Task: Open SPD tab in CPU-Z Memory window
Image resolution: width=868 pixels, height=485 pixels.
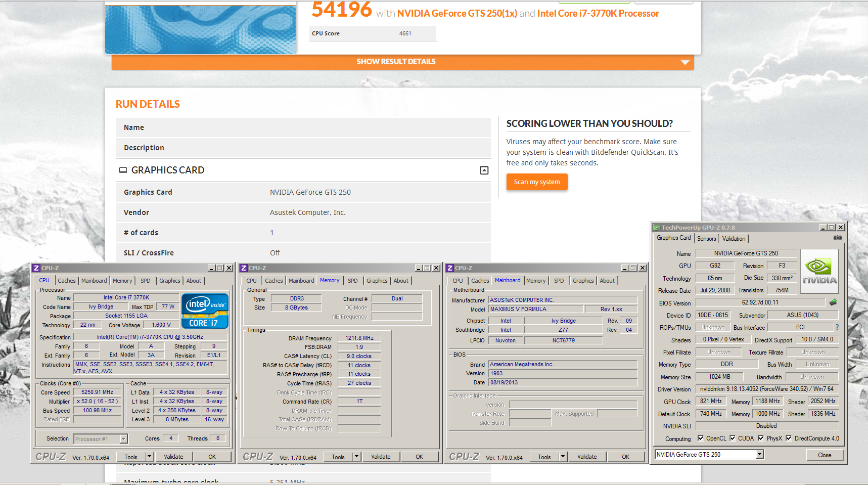Action: [x=353, y=281]
